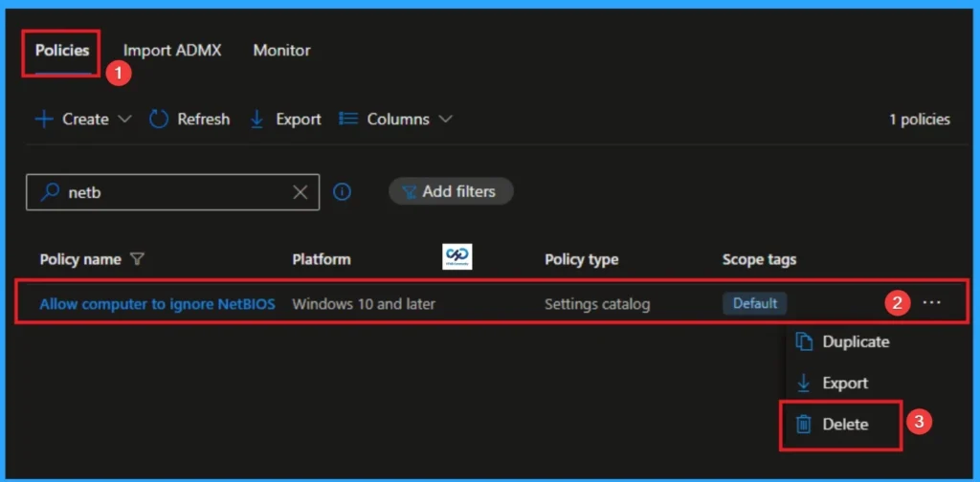Click the Scope tags column header

pyautogui.click(x=759, y=259)
